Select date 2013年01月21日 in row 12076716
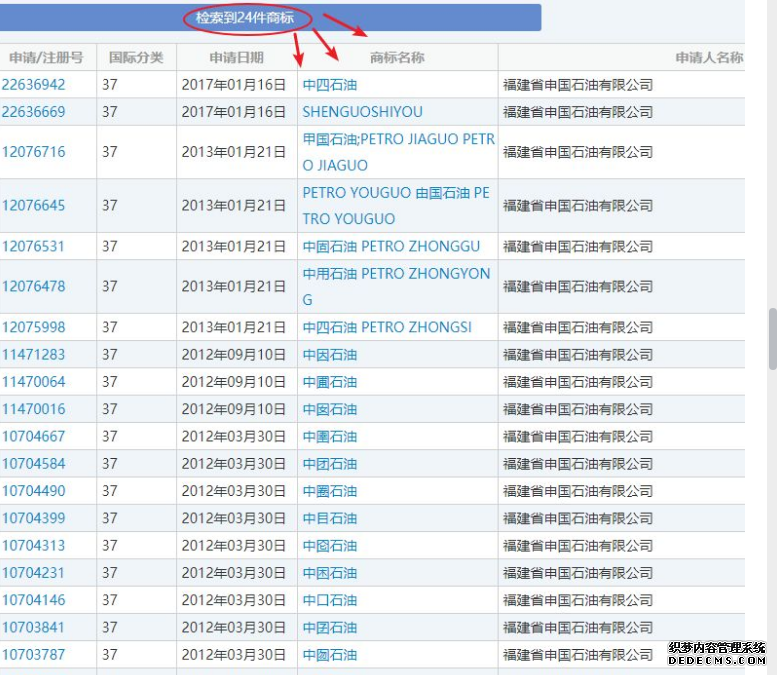Image resolution: width=777 pixels, height=675 pixels. click(233, 152)
